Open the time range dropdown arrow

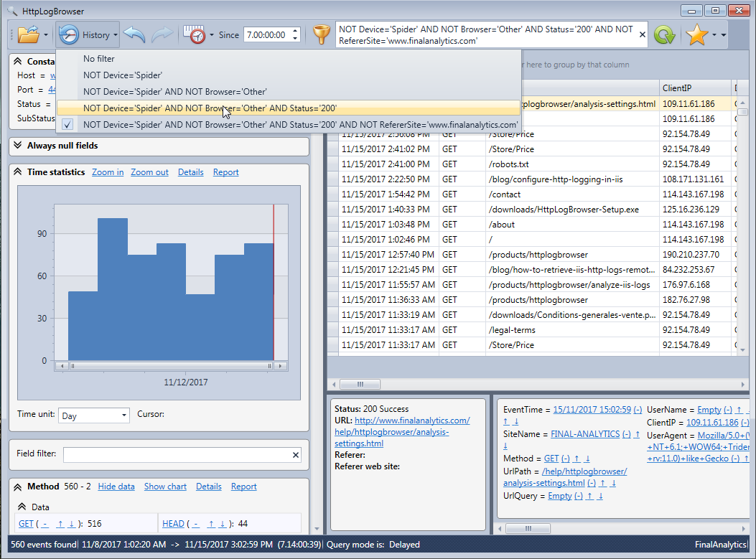tap(212, 34)
